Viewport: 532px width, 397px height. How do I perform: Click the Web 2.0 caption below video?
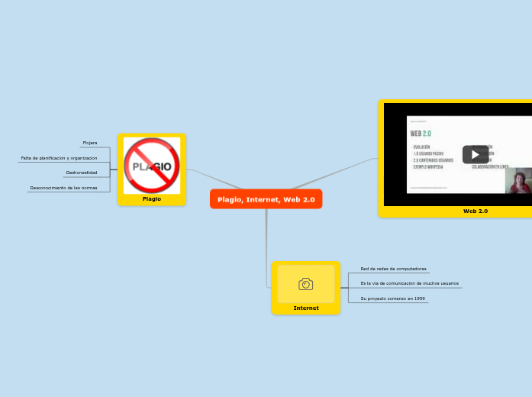coord(475,211)
